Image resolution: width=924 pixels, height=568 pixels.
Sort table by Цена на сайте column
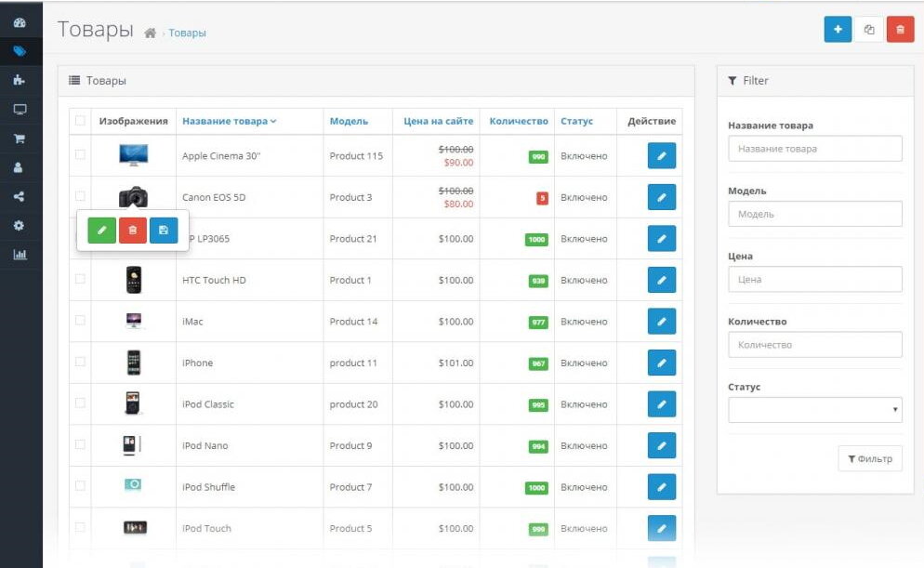click(x=438, y=121)
